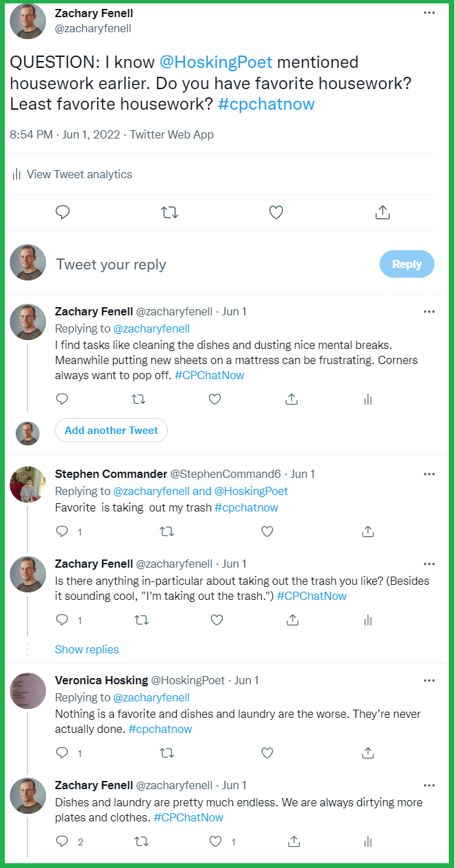Retweet Stephen Commander's tweet

[x=166, y=531]
